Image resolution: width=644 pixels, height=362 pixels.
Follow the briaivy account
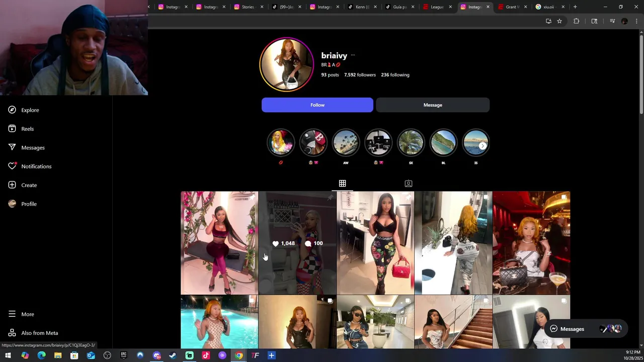[317, 105]
